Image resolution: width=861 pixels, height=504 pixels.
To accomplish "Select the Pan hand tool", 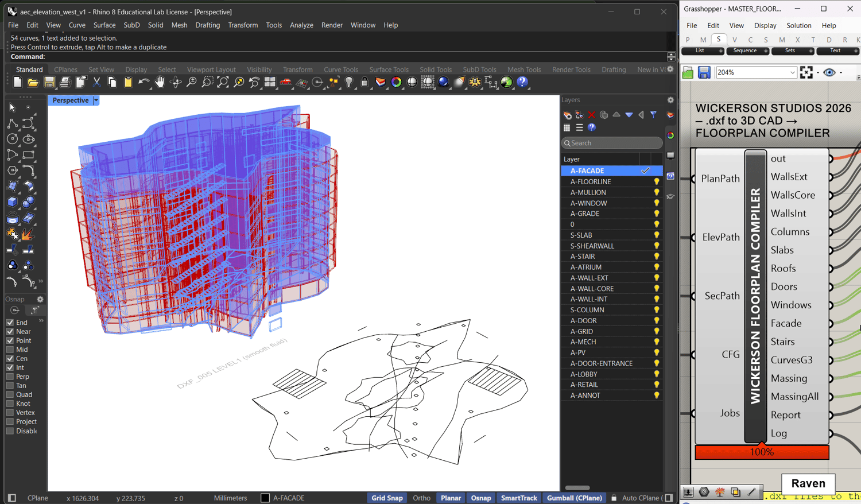I will [x=160, y=83].
